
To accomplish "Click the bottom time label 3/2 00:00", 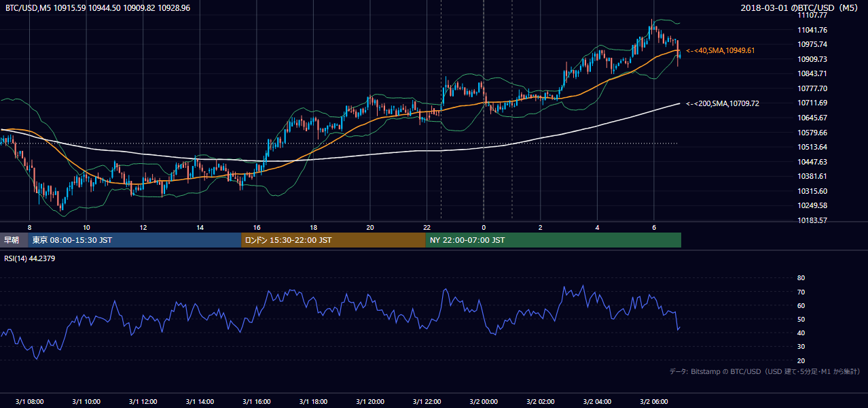I will click(484, 401).
